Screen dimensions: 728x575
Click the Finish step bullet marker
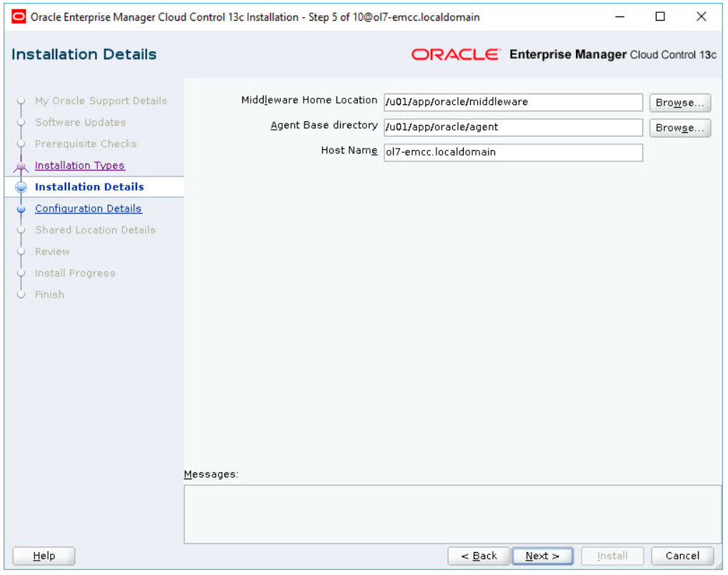(21, 295)
